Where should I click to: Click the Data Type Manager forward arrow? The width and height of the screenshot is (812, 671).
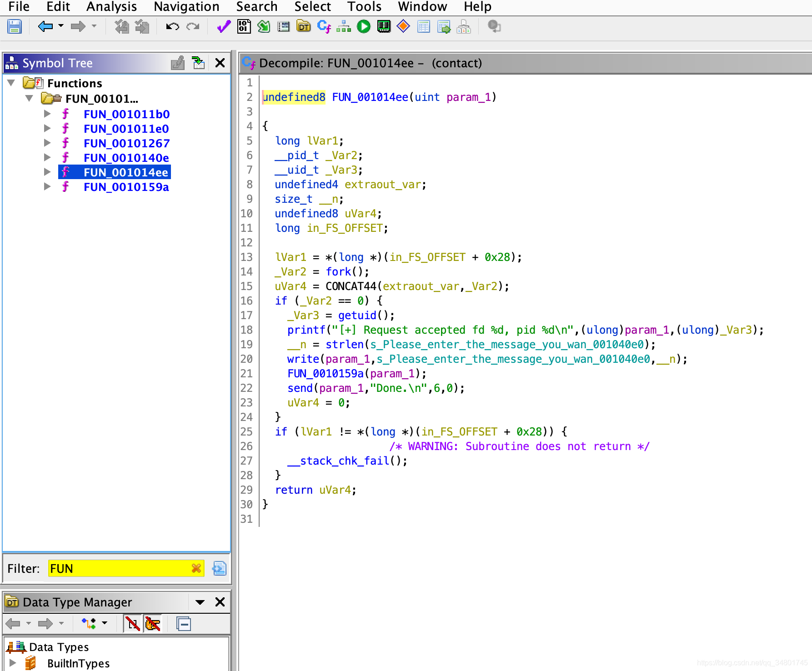[45, 623]
